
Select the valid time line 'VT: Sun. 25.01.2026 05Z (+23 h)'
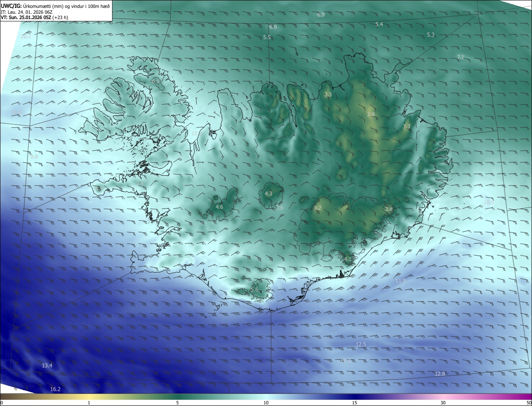tap(34, 18)
